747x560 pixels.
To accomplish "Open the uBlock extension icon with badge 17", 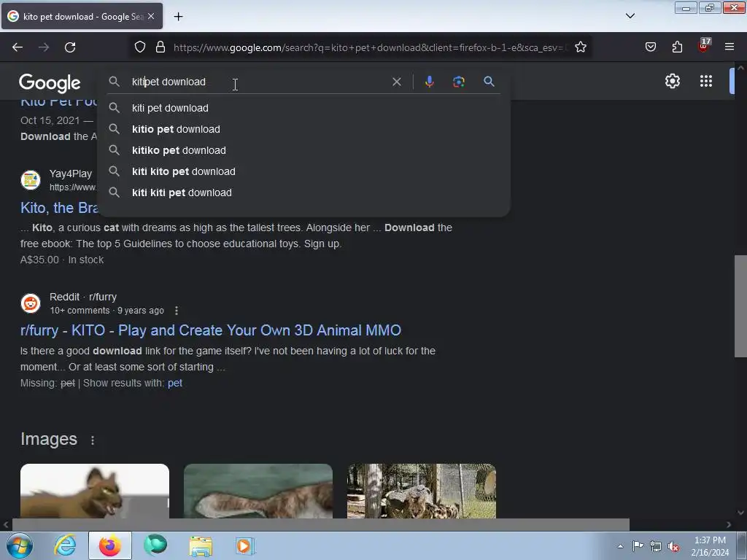I will [x=704, y=46].
